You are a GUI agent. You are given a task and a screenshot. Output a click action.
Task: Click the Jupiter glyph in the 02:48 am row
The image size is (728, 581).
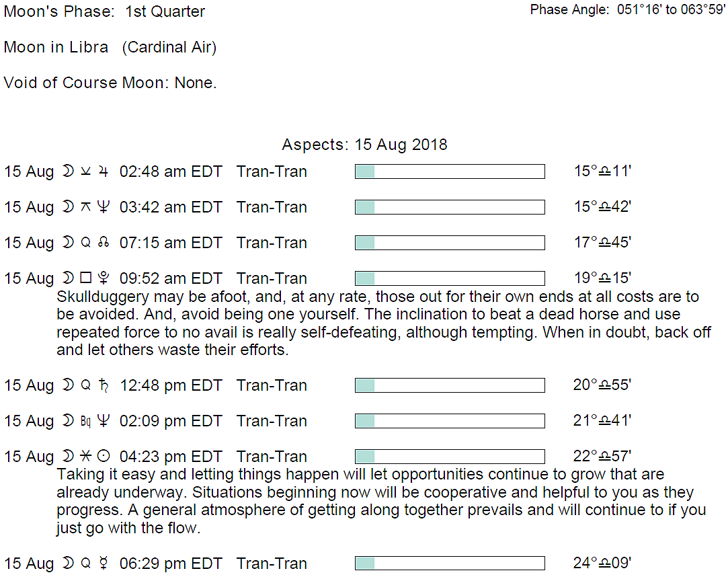[x=103, y=172]
